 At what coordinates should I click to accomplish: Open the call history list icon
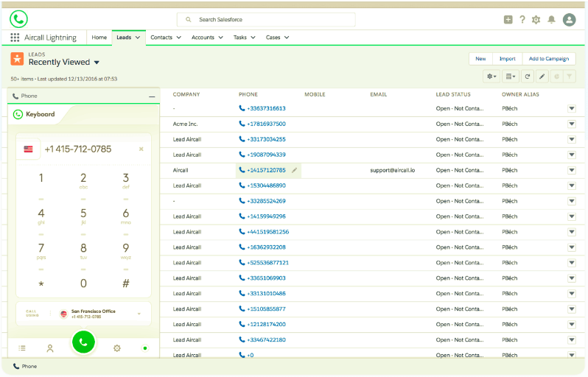22,348
